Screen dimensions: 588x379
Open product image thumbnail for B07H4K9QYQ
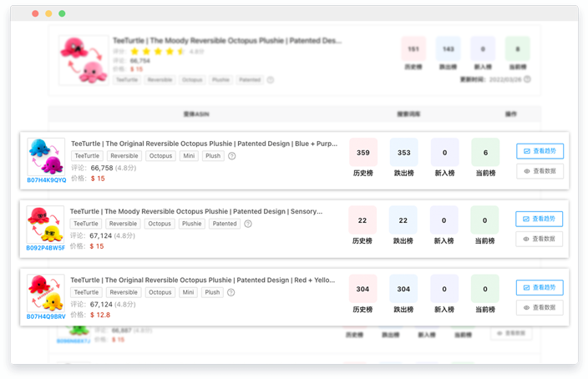click(46, 157)
